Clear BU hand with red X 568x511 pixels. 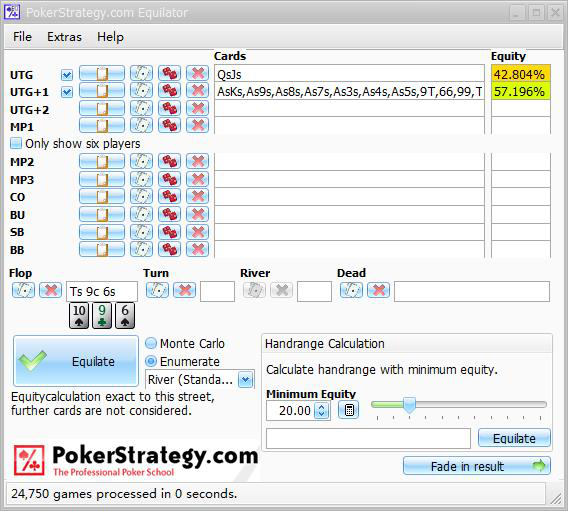pyautogui.click(x=197, y=214)
